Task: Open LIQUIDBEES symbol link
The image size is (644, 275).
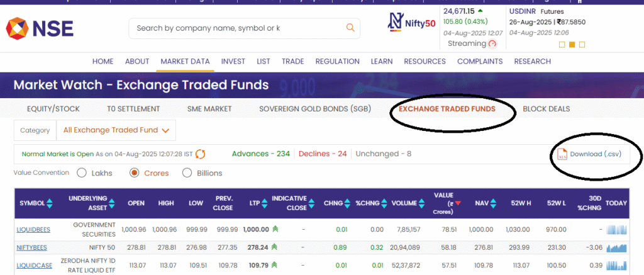Action: click(x=34, y=229)
